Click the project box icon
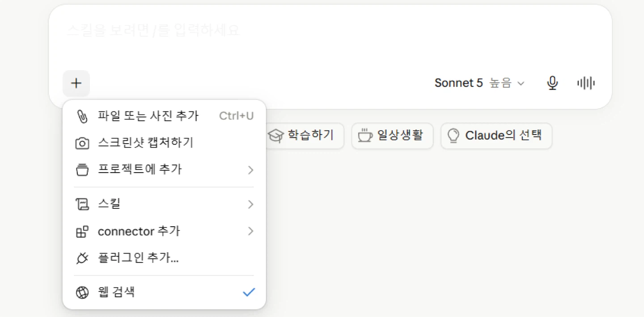 (x=82, y=170)
